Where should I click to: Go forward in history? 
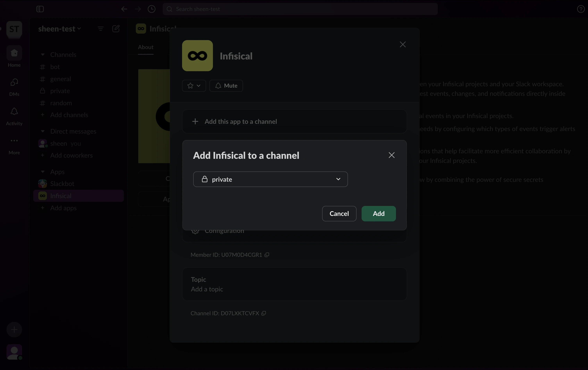point(138,9)
